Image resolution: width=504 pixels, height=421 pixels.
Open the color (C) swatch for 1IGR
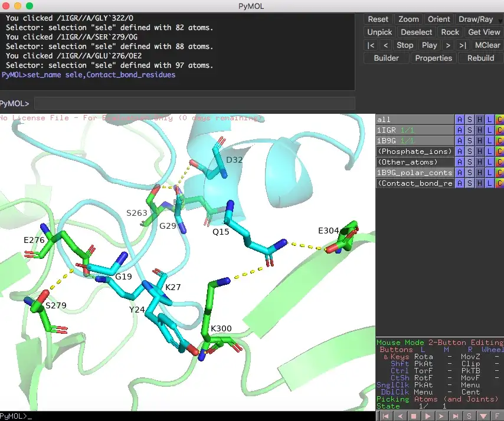(499, 130)
